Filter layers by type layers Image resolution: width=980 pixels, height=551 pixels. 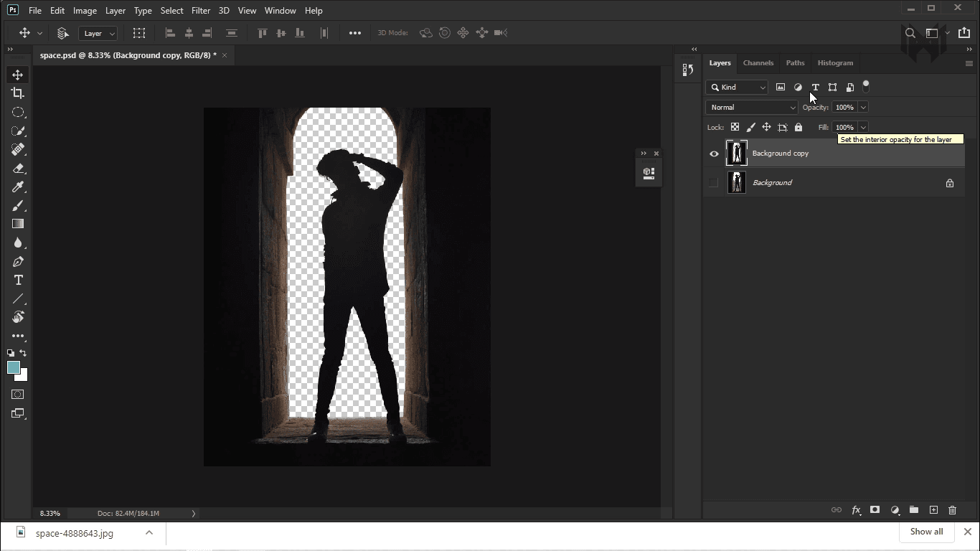pos(815,87)
